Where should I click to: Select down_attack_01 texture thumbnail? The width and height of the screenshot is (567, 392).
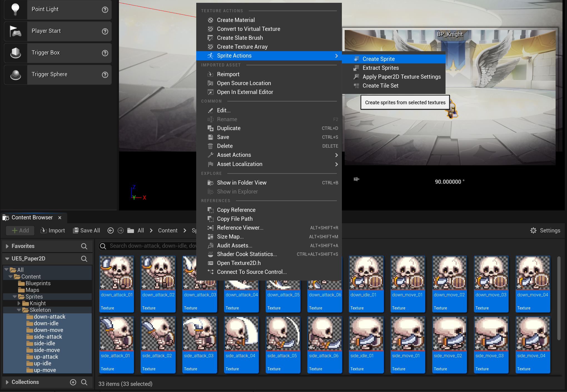point(116,284)
